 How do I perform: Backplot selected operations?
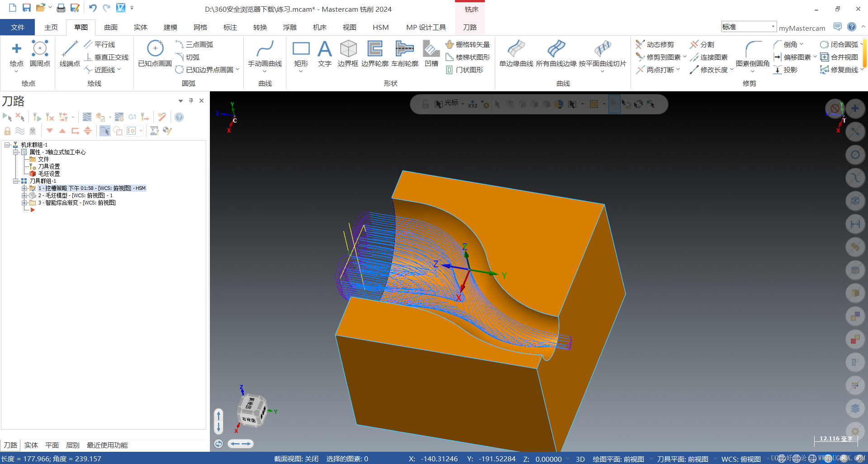[87, 117]
